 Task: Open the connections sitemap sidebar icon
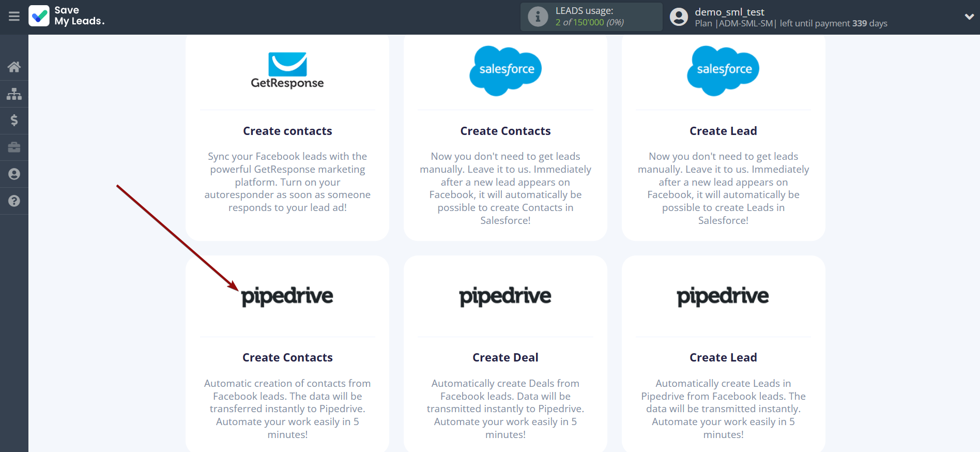[x=14, y=94]
